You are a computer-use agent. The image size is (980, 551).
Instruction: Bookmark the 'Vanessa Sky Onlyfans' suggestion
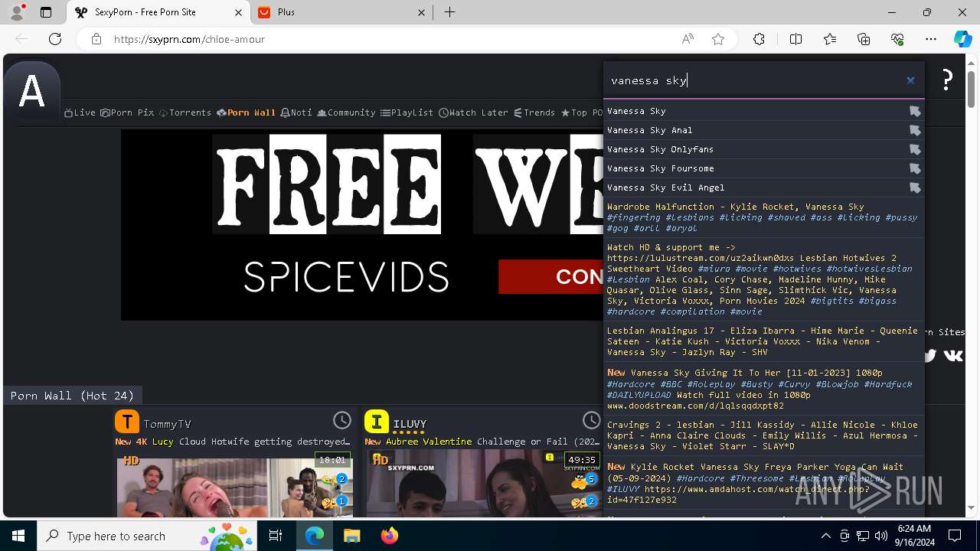point(915,149)
